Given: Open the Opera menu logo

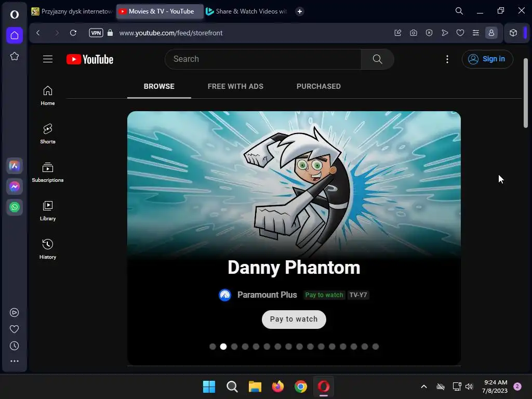Looking at the screenshot, I should (x=14, y=14).
